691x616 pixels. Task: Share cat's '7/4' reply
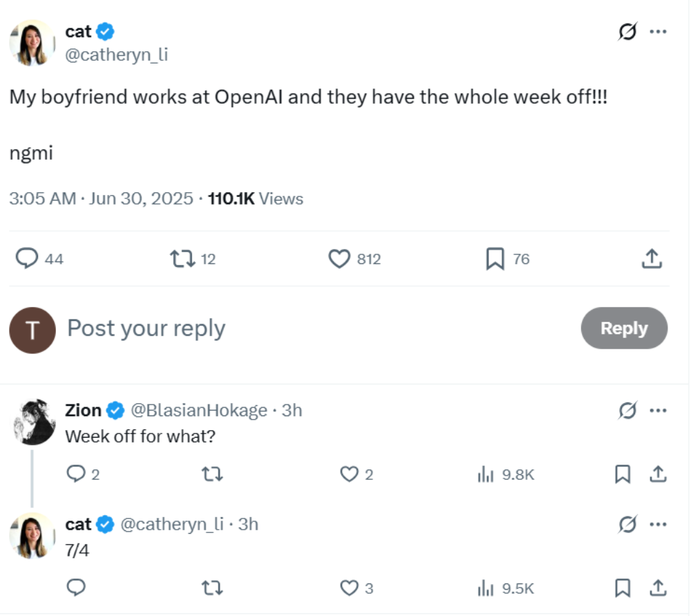(x=659, y=588)
